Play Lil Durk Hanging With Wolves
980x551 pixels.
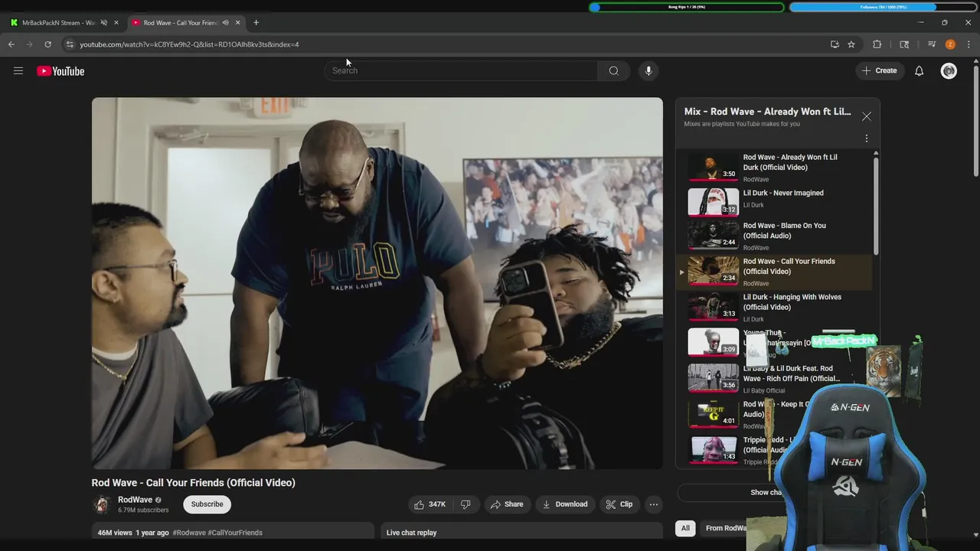(x=774, y=307)
